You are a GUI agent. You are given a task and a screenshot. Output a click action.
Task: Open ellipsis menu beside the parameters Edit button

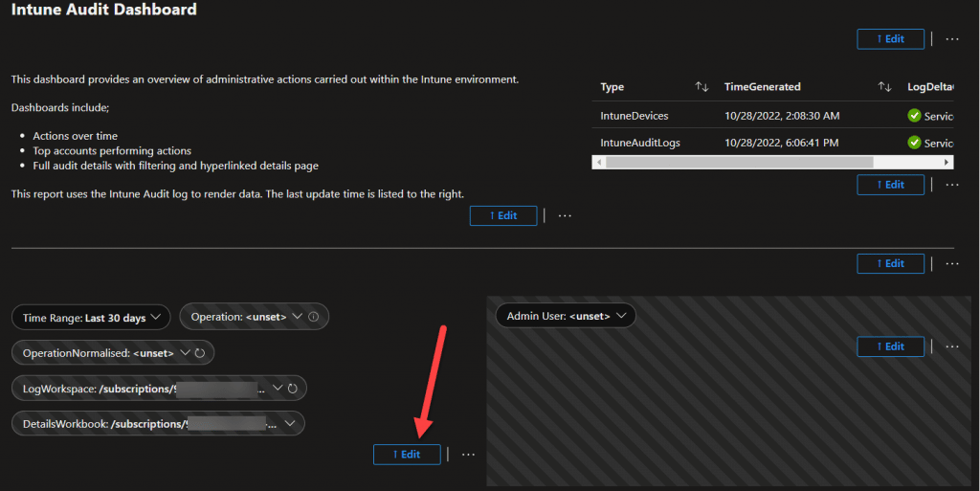click(468, 454)
